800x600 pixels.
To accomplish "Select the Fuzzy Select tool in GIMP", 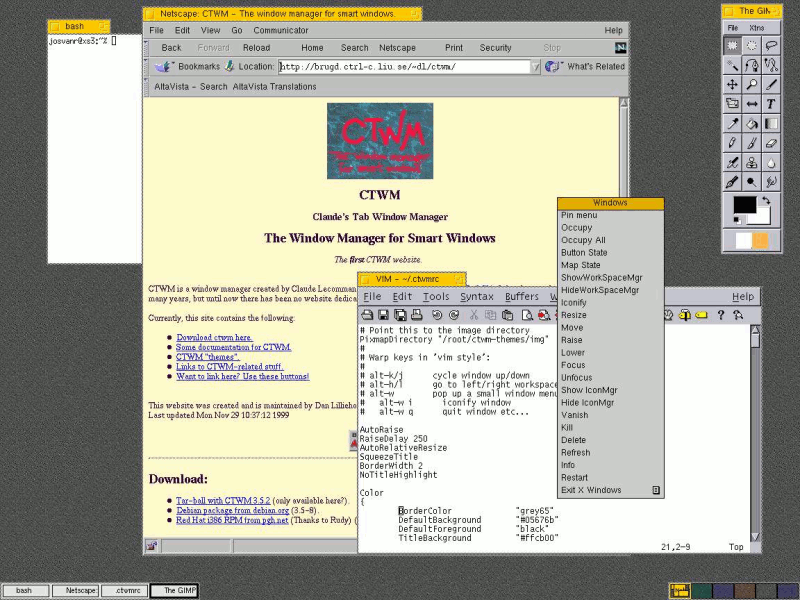I will (x=732, y=64).
